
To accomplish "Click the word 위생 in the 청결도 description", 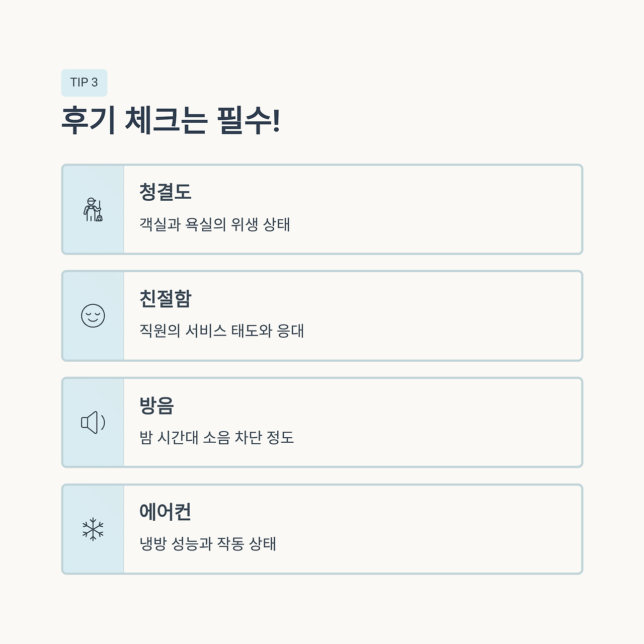I will (x=245, y=224).
